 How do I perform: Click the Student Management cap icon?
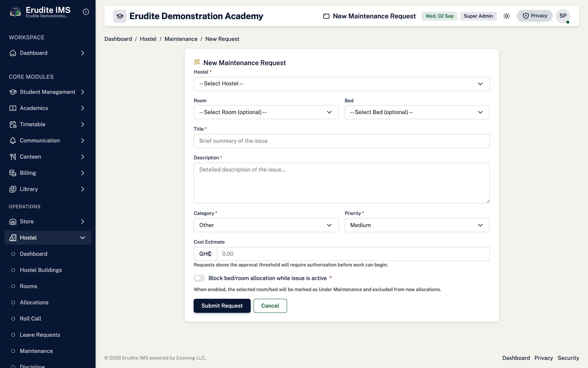(x=13, y=92)
